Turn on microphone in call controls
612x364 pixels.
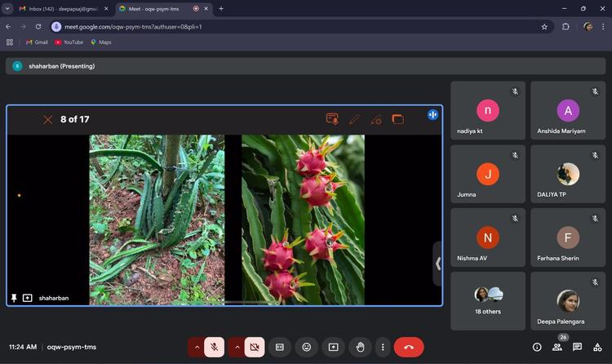coord(215,347)
